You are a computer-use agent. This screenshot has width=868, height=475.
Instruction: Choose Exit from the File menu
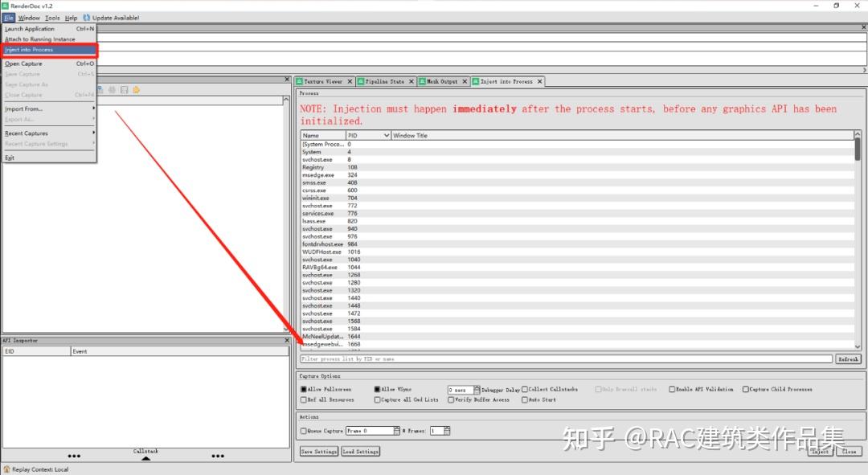50,158
